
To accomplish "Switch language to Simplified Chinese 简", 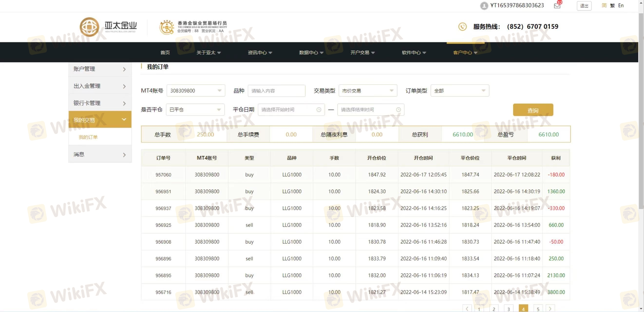I will coord(604,6).
